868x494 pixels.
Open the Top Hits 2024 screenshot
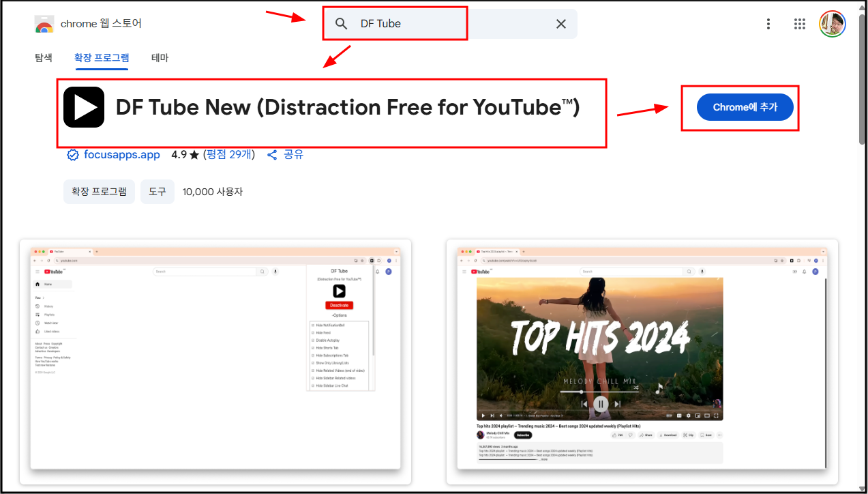coord(642,362)
